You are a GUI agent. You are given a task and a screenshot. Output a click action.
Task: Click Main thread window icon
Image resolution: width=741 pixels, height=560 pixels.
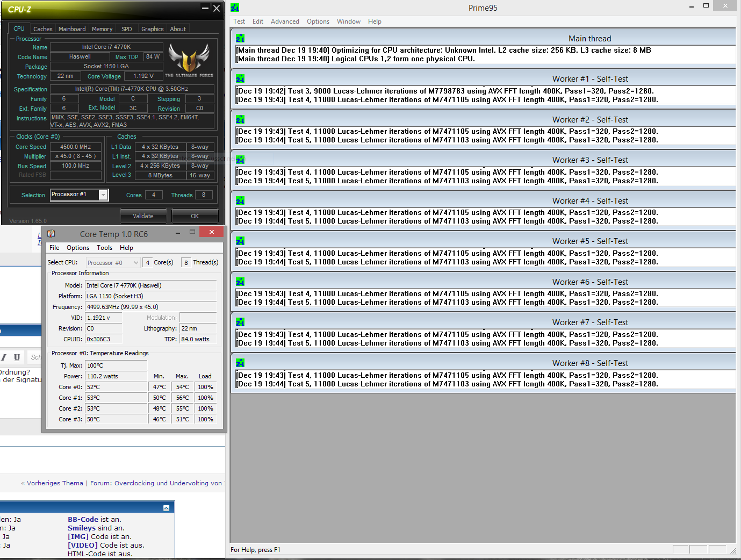[x=240, y=38]
